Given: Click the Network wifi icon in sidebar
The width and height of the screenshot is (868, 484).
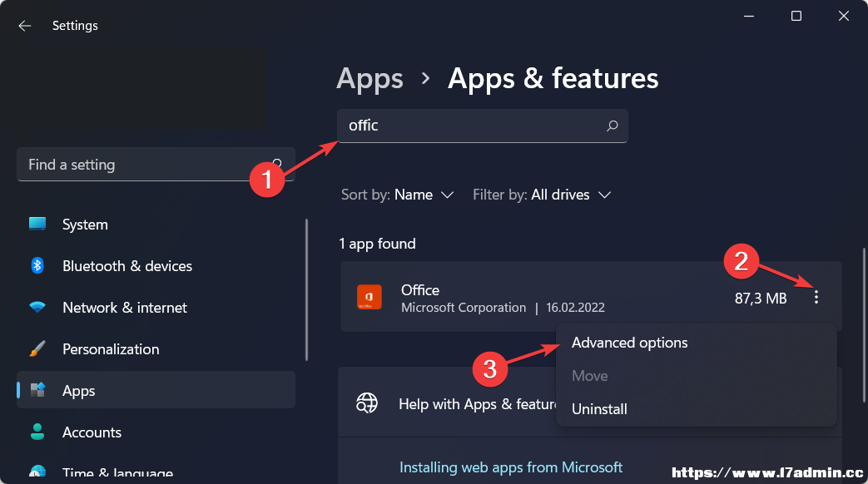Looking at the screenshot, I should pyautogui.click(x=37, y=307).
